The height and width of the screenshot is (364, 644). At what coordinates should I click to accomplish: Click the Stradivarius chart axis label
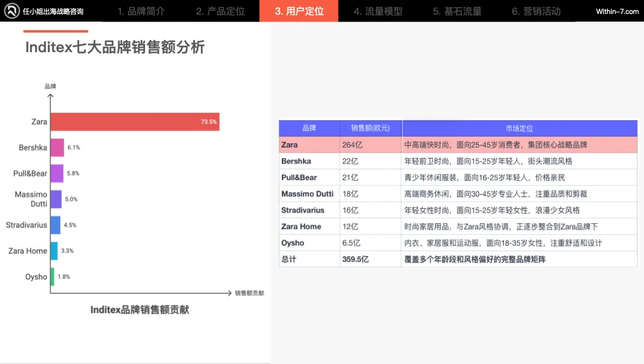point(26,225)
